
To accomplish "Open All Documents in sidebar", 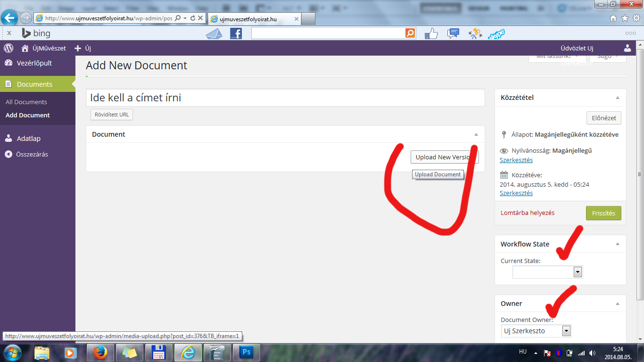I will [26, 102].
